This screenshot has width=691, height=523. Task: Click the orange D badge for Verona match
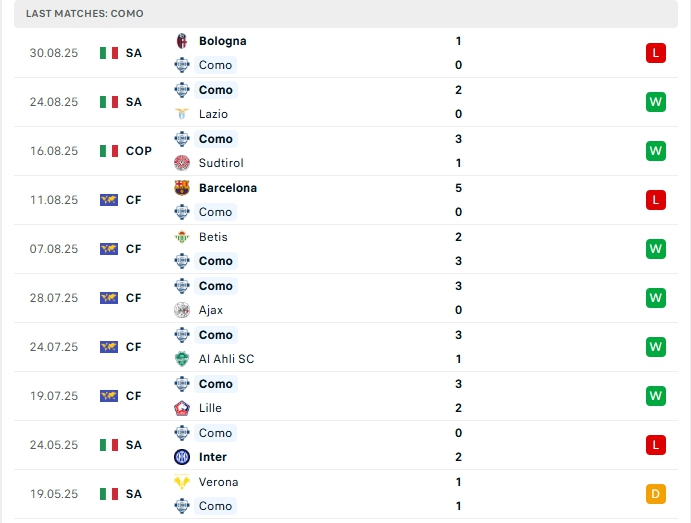(656, 494)
